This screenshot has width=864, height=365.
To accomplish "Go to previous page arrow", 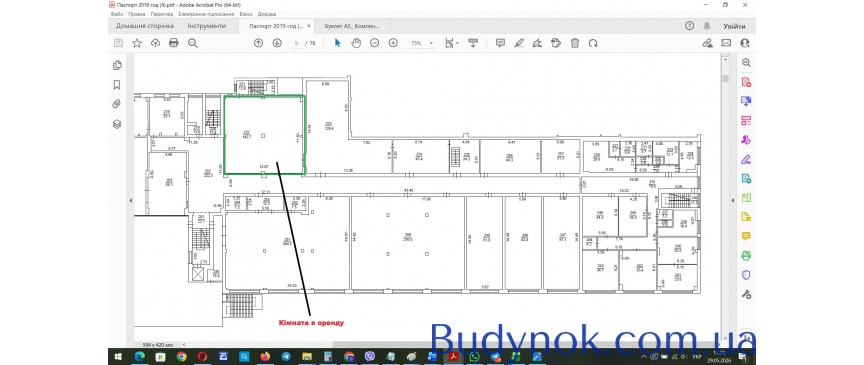I will click(x=258, y=43).
